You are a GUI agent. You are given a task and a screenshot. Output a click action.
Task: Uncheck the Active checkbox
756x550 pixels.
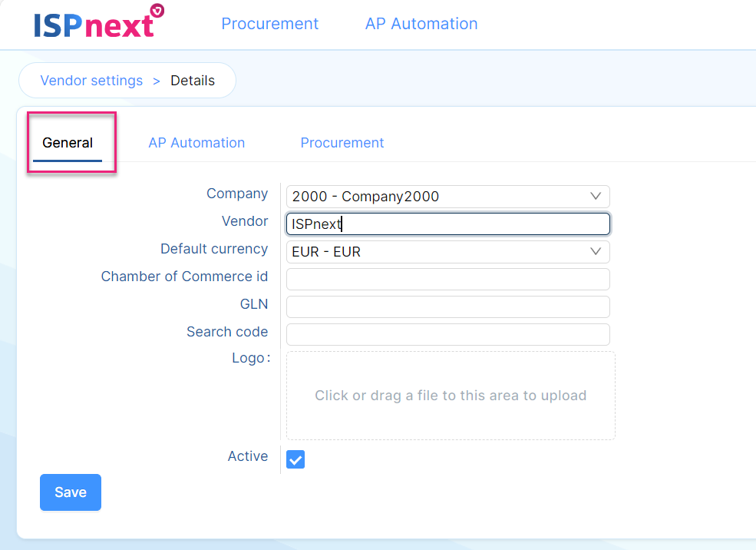coord(295,459)
